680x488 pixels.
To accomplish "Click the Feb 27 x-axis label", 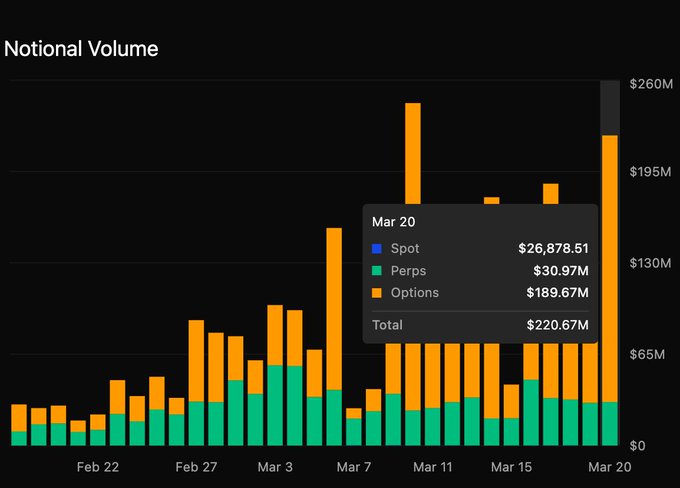I will (x=196, y=467).
